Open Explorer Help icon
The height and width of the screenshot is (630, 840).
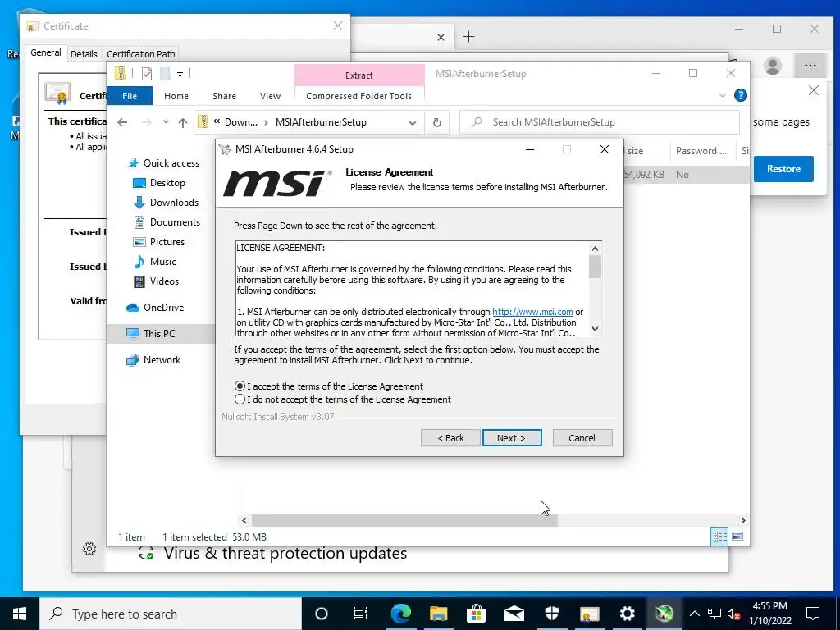741,95
